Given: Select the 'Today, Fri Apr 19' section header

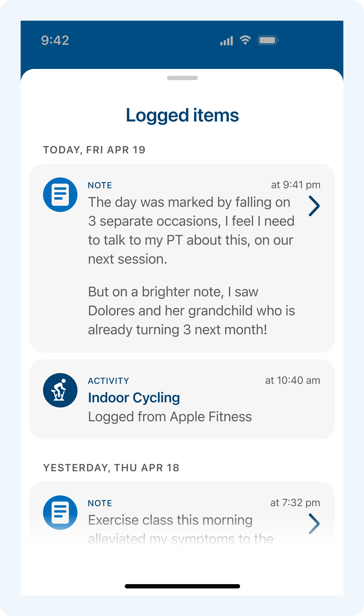Looking at the screenshot, I should 94,150.
